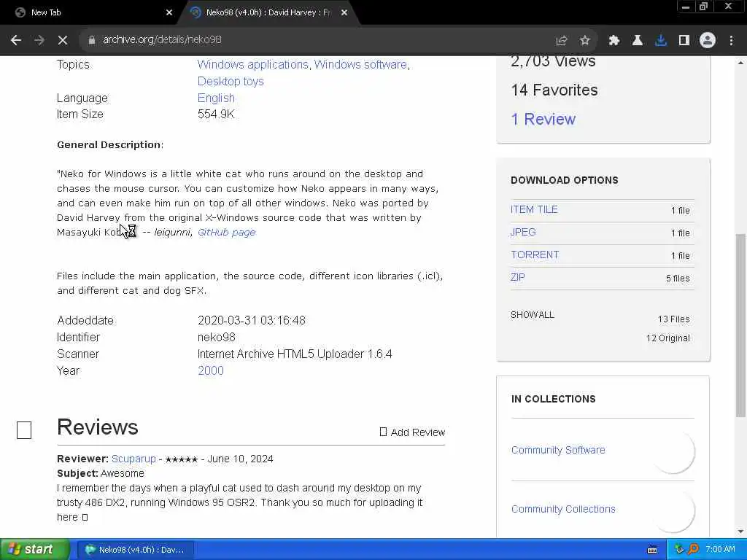Open the Community Software collection
Viewport: 747px width, 560px height.
558,450
